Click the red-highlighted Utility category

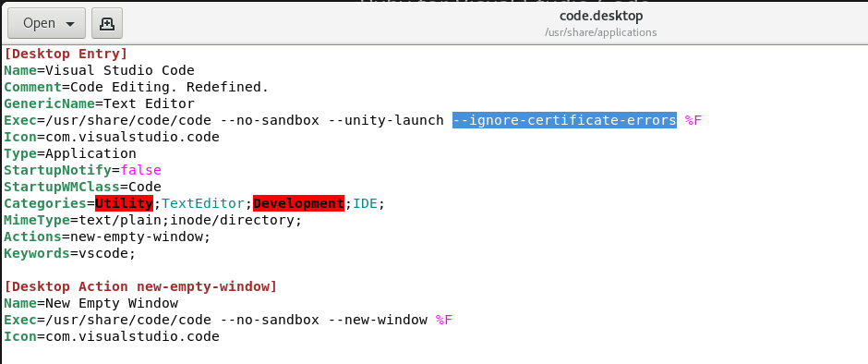click(124, 203)
